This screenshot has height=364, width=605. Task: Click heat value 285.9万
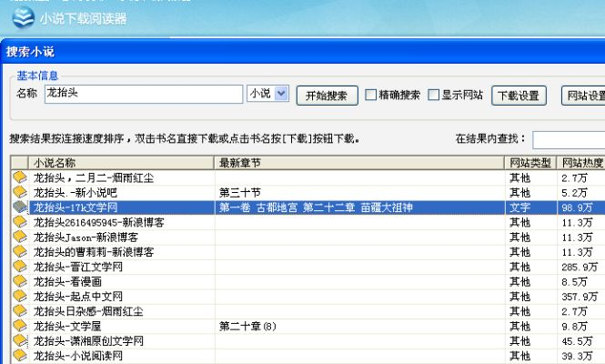click(x=580, y=267)
